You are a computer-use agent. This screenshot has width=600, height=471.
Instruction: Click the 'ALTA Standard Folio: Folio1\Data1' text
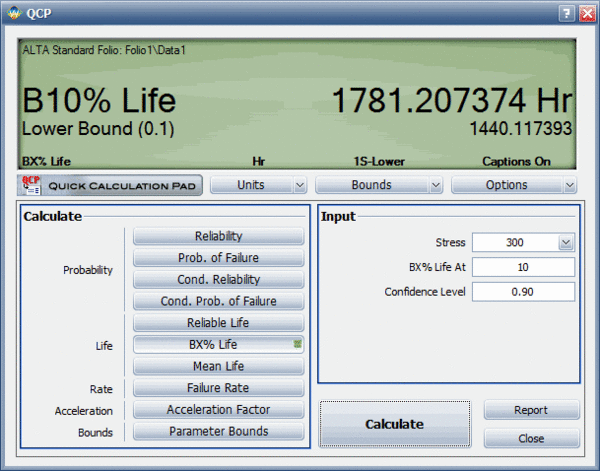click(104, 50)
